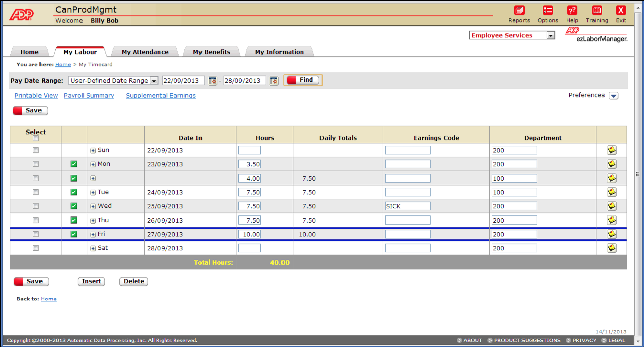Viewport: 644px width, 347px height.
Task: Expand the Sun row plus icon
Action: pos(93,151)
